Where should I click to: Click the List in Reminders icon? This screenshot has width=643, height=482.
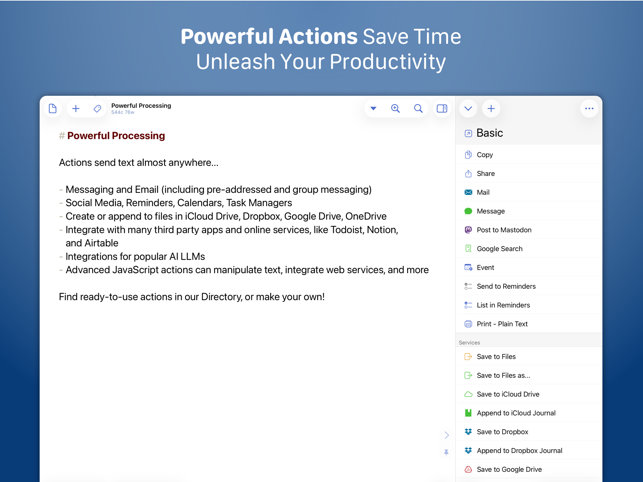(x=468, y=305)
